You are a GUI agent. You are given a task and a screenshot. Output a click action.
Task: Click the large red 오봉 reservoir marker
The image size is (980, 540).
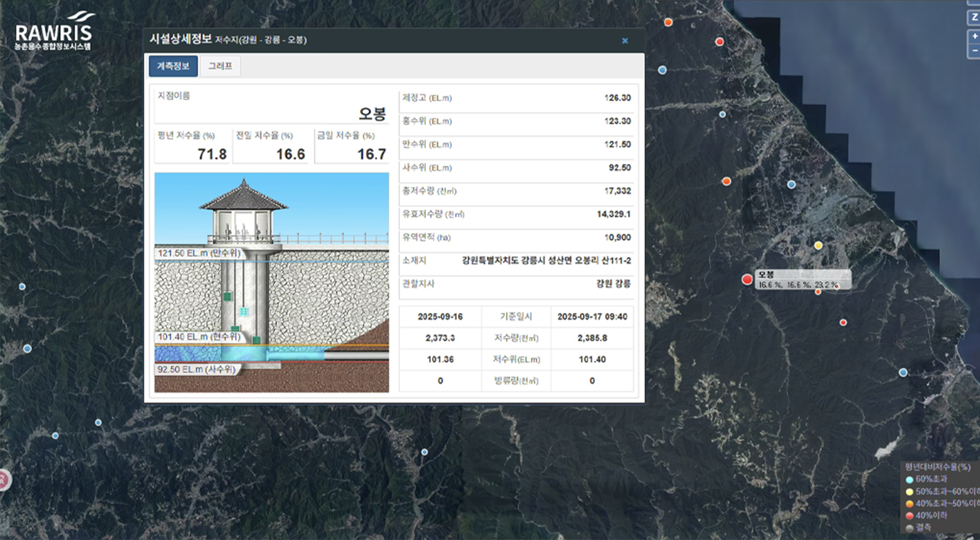747,279
